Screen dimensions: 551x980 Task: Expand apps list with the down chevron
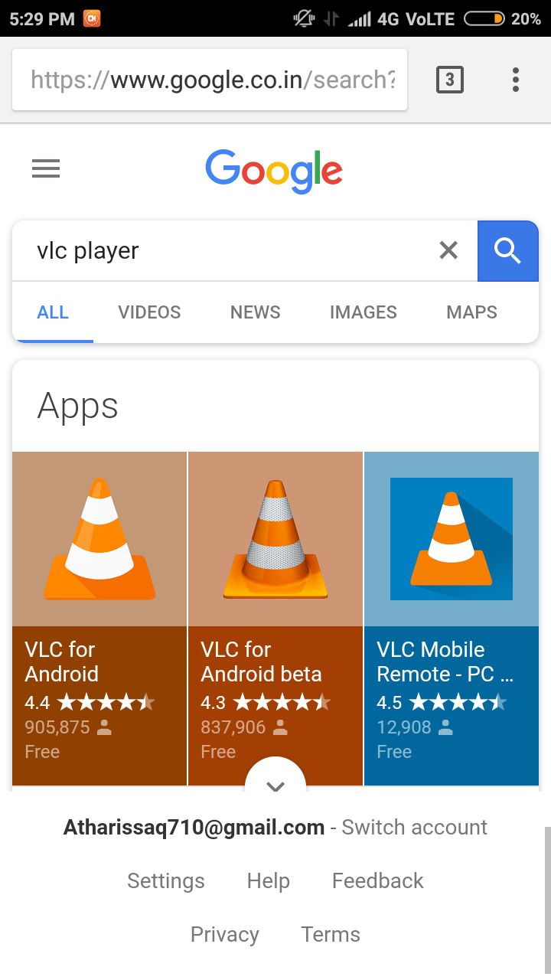coord(275,785)
